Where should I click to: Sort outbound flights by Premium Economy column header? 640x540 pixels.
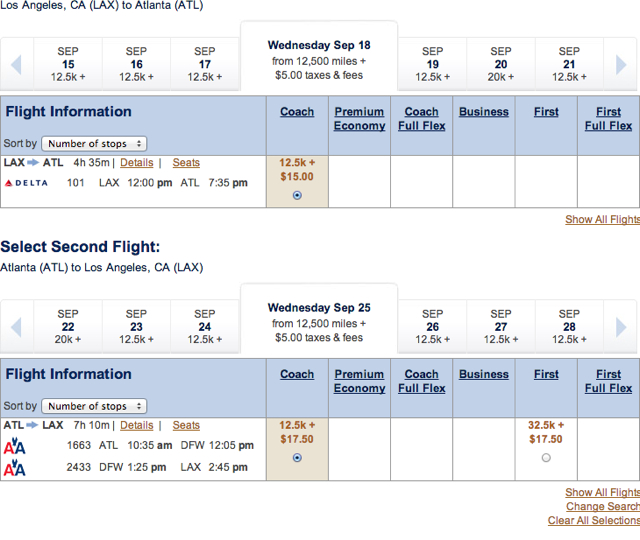pos(359,119)
